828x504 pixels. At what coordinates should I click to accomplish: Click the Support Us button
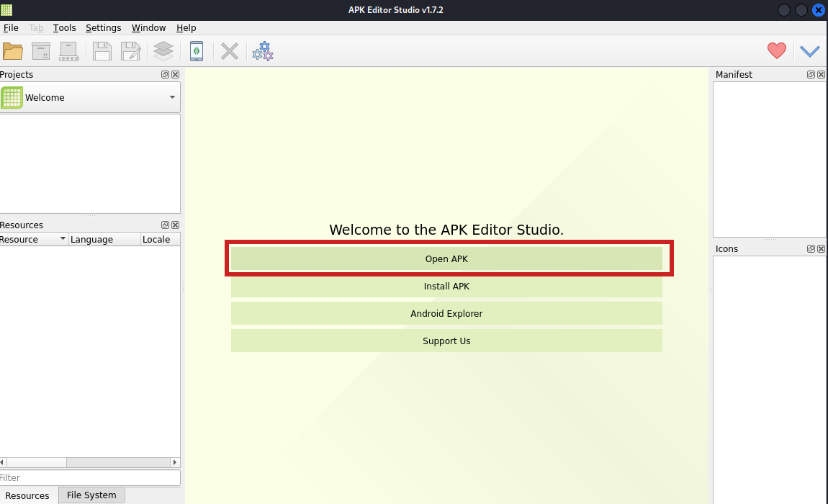(x=446, y=341)
